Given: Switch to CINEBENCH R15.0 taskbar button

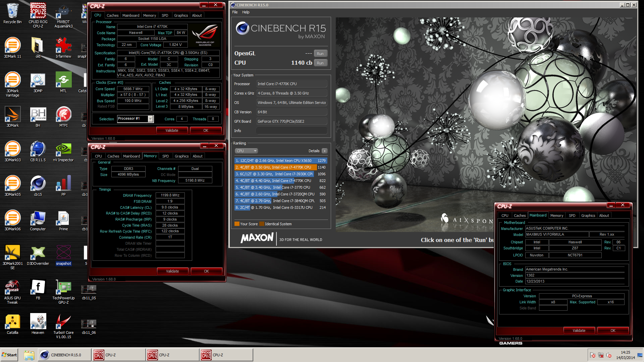Looking at the screenshot, I should [64, 355].
